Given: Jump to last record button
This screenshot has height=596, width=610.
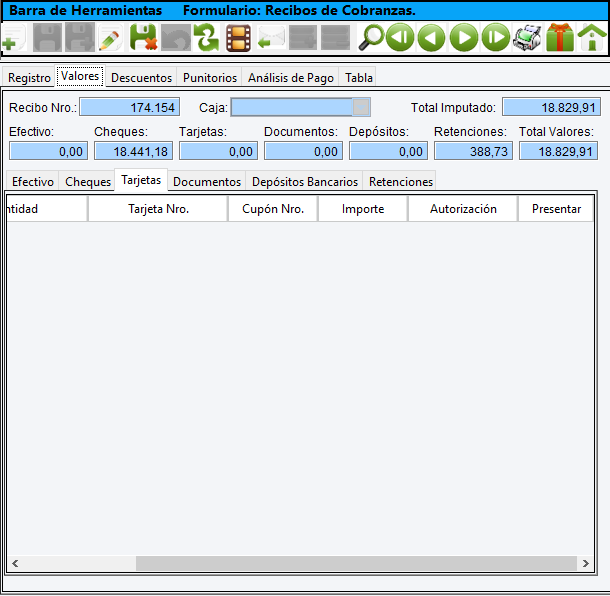Looking at the screenshot, I should point(495,39).
